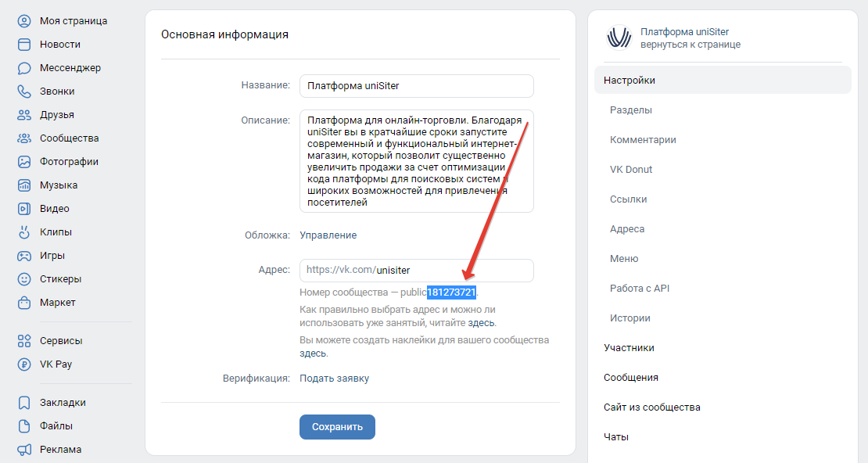Open the Services grid icon
868x463 pixels.
point(25,341)
